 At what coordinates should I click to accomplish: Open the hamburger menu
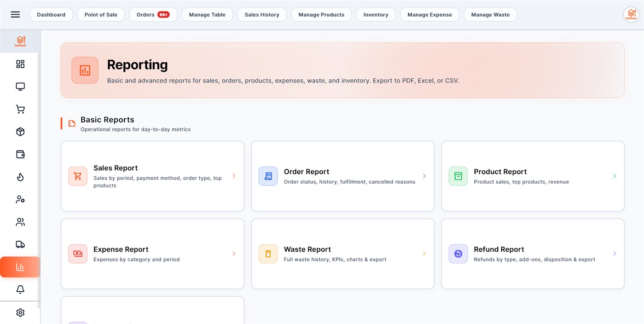tap(15, 14)
